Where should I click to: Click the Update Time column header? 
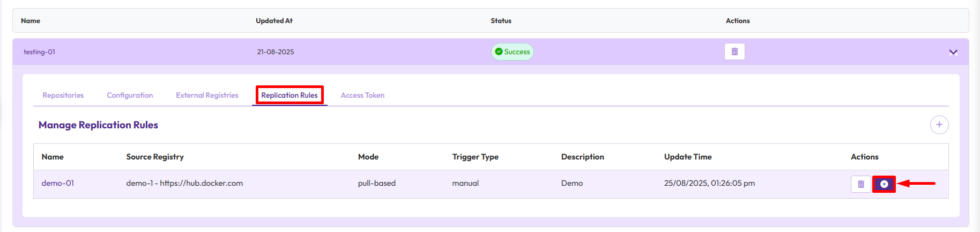(x=688, y=157)
